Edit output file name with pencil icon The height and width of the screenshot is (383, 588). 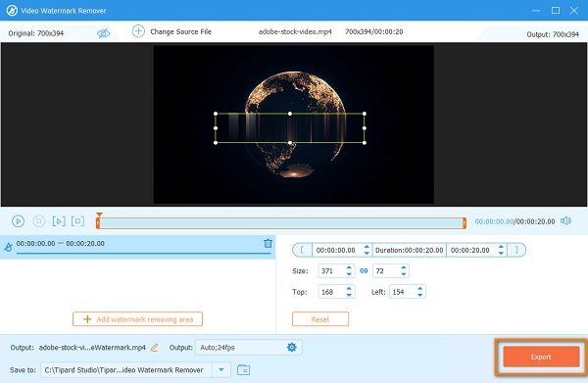pyautogui.click(x=154, y=348)
